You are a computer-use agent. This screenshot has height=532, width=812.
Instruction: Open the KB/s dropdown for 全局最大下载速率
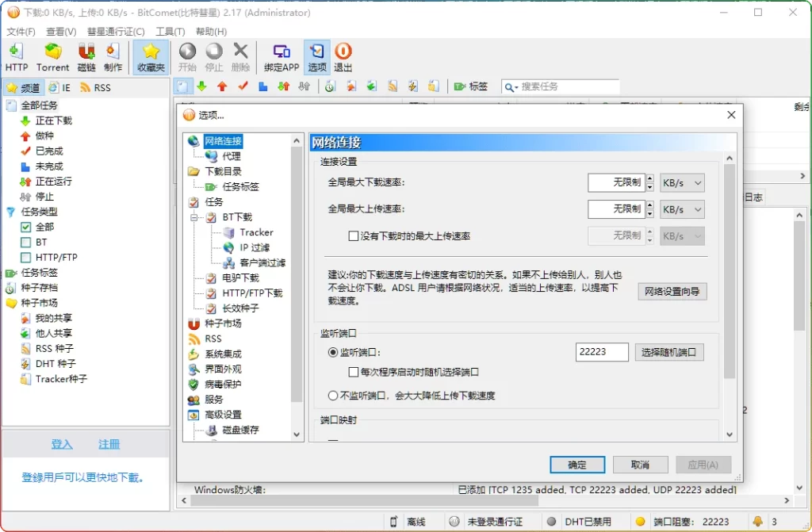(x=682, y=183)
